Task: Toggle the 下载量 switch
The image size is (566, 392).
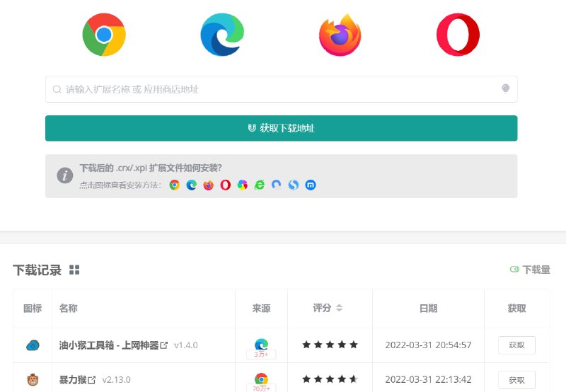Action: [514, 270]
